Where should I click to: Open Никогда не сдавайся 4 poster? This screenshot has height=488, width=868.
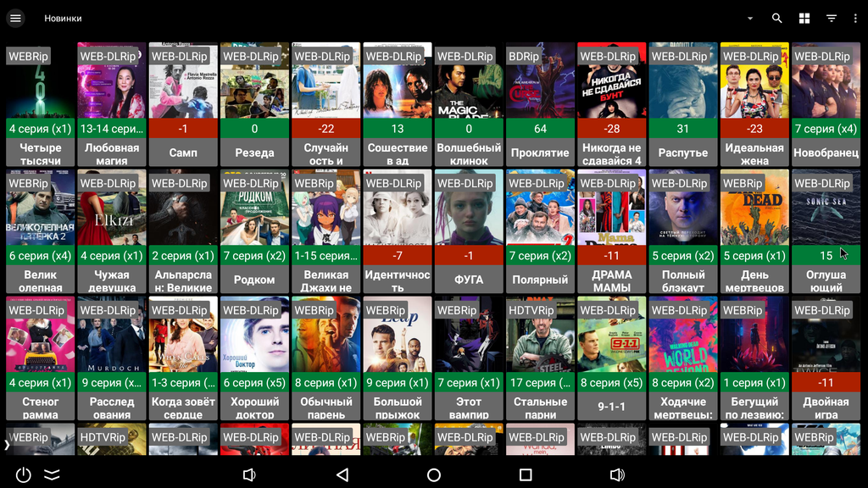pos(612,80)
